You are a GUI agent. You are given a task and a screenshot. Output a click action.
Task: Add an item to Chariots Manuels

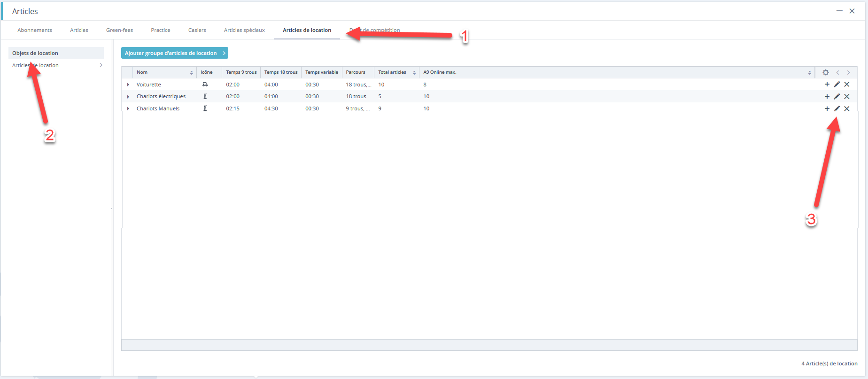(x=827, y=108)
